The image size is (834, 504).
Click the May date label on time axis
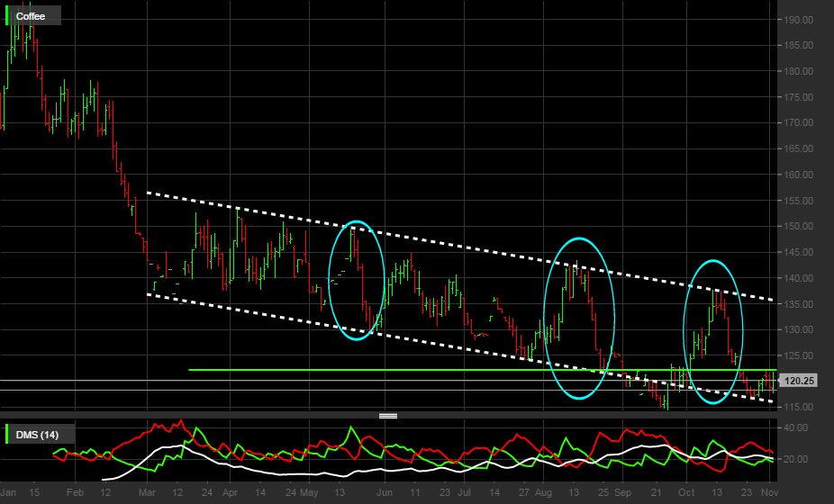309,492
